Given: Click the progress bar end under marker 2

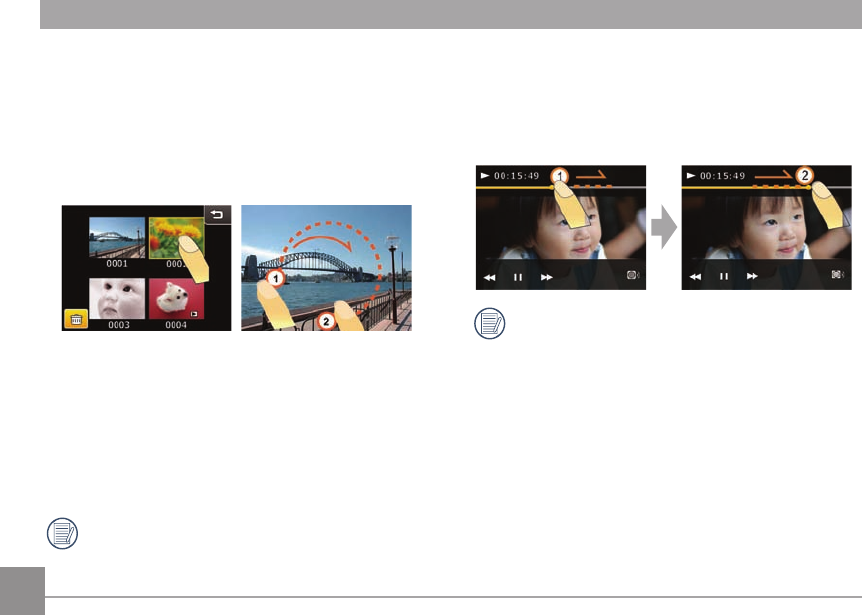Looking at the screenshot, I should click(x=809, y=187).
